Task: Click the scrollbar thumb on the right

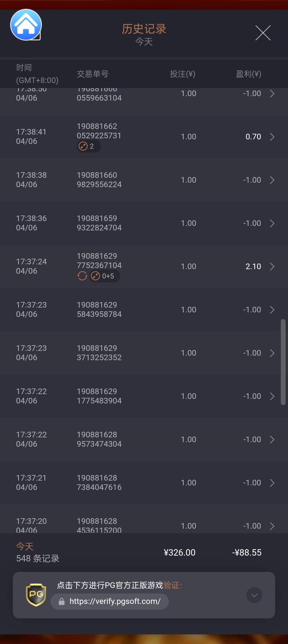Action: point(283,362)
